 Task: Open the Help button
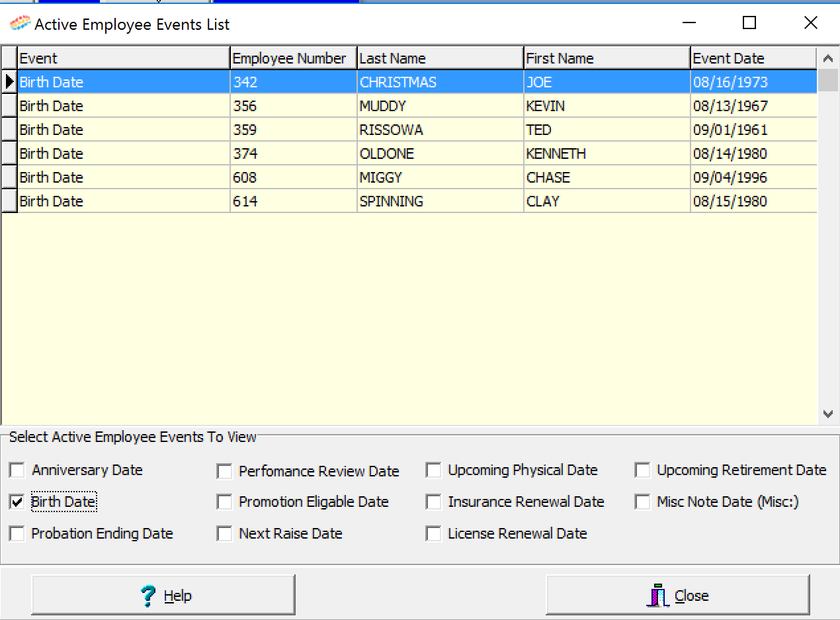click(x=163, y=595)
